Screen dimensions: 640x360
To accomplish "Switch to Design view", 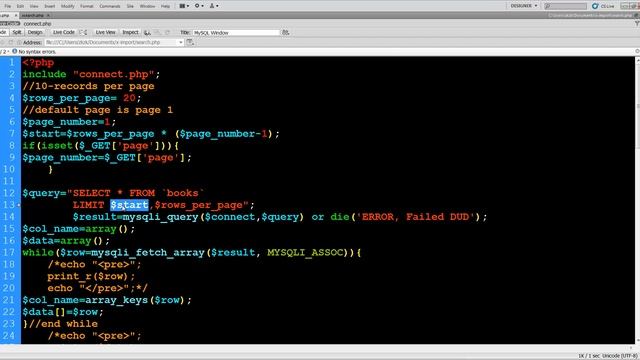I will [x=35, y=32].
